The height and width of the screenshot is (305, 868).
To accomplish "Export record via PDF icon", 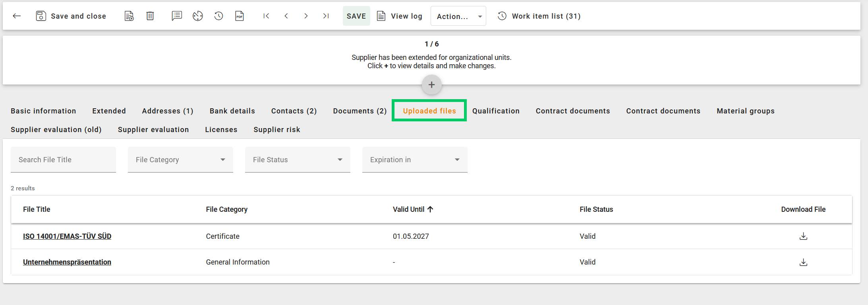I will click(x=240, y=16).
